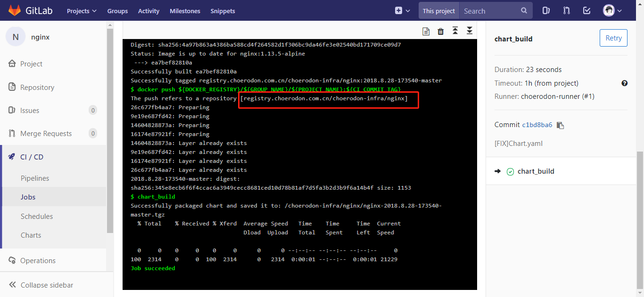
Task: Click the collapse sidebar double-chevron icon
Action: [x=13, y=285]
